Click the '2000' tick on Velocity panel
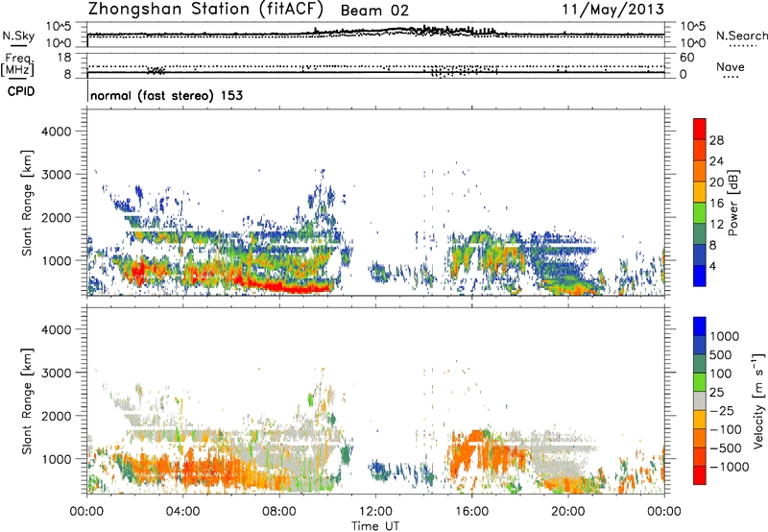768x532 pixels. click(56, 416)
